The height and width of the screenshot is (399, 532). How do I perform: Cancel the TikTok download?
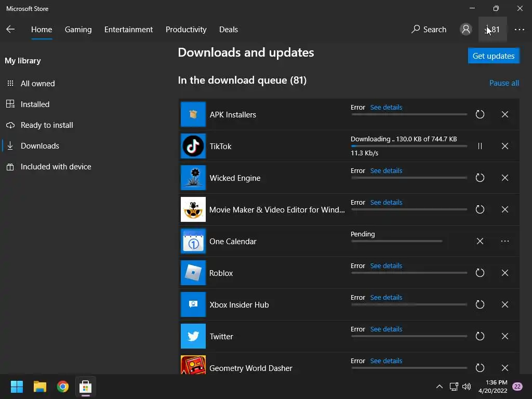[x=505, y=146]
